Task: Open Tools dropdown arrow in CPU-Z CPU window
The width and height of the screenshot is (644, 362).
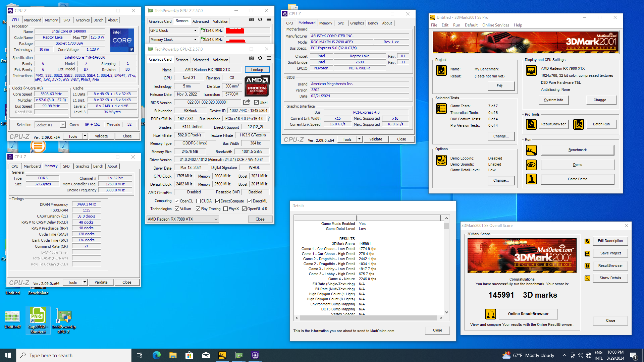Action: 85,136
